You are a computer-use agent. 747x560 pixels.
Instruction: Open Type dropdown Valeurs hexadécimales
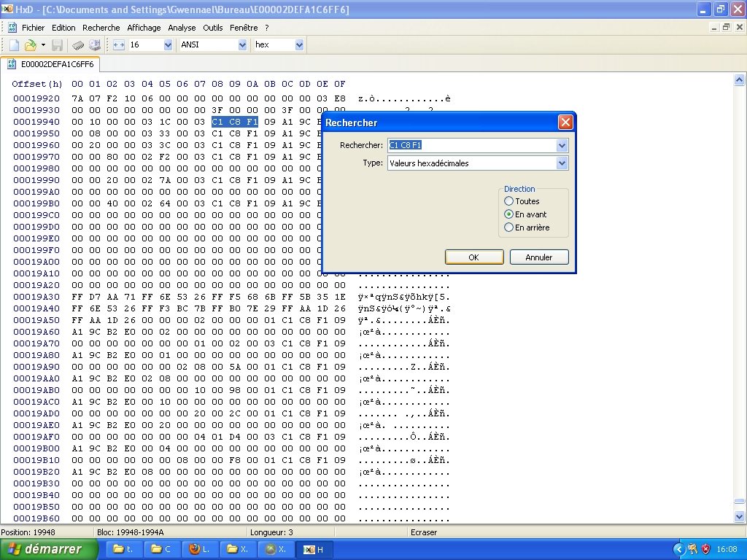coord(562,163)
